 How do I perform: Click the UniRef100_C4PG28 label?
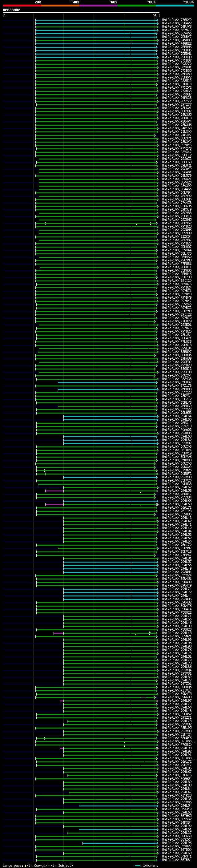pyautogui.click(x=176, y=98)
